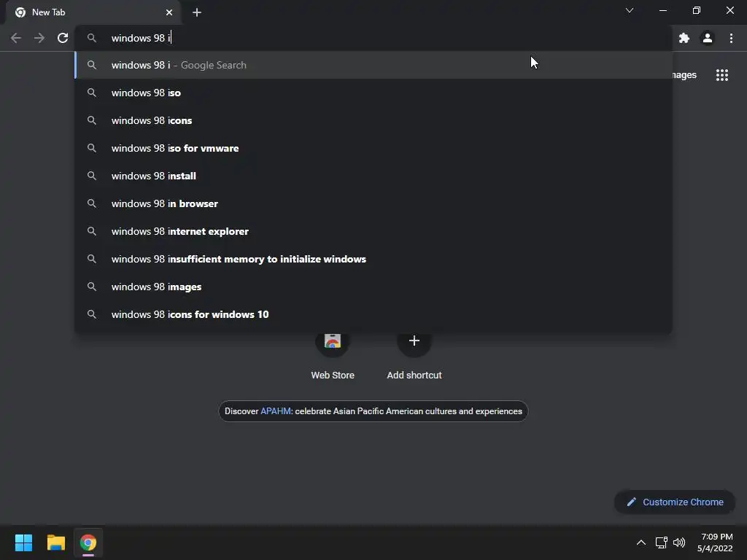Image resolution: width=747 pixels, height=560 pixels.
Task: Restore down the Chrome window
Action: click(697, 10)
